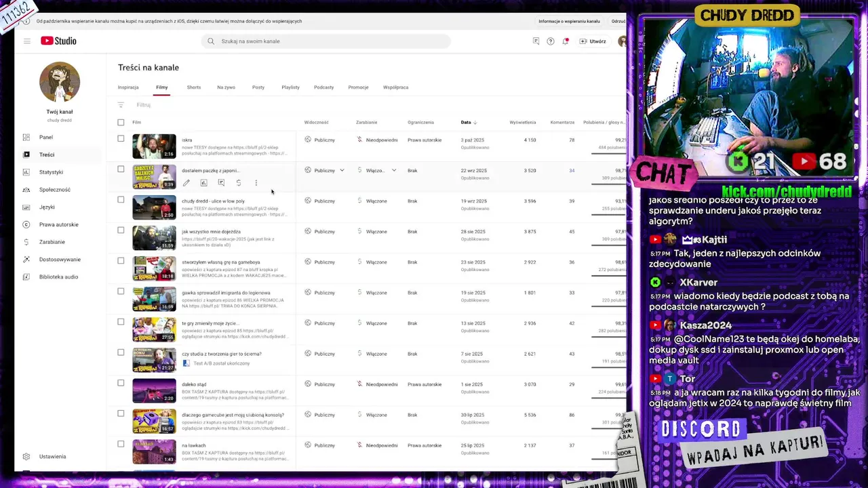
Task: Open thumbnail of na ławkach video
Action: [154, 451]
